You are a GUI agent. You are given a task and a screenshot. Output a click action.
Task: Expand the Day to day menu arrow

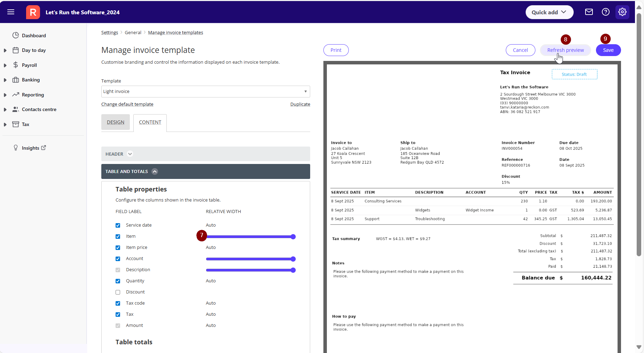click(5, 50)
